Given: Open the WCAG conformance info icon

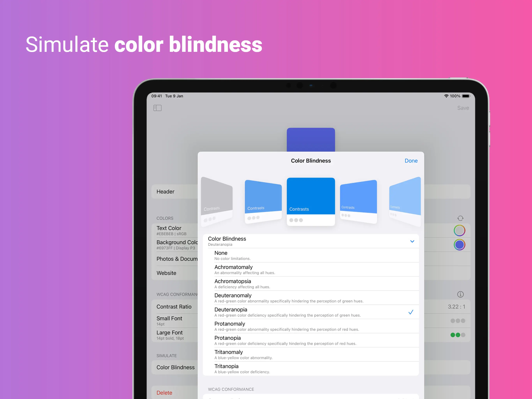Looking at the screenshot, I should [x=460, y=294].
